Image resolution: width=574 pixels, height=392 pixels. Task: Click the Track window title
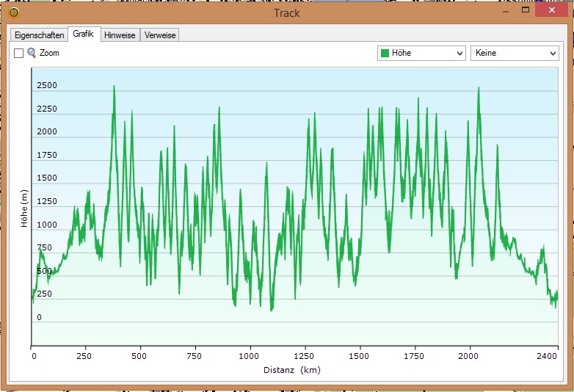click(x=287, y=13)
